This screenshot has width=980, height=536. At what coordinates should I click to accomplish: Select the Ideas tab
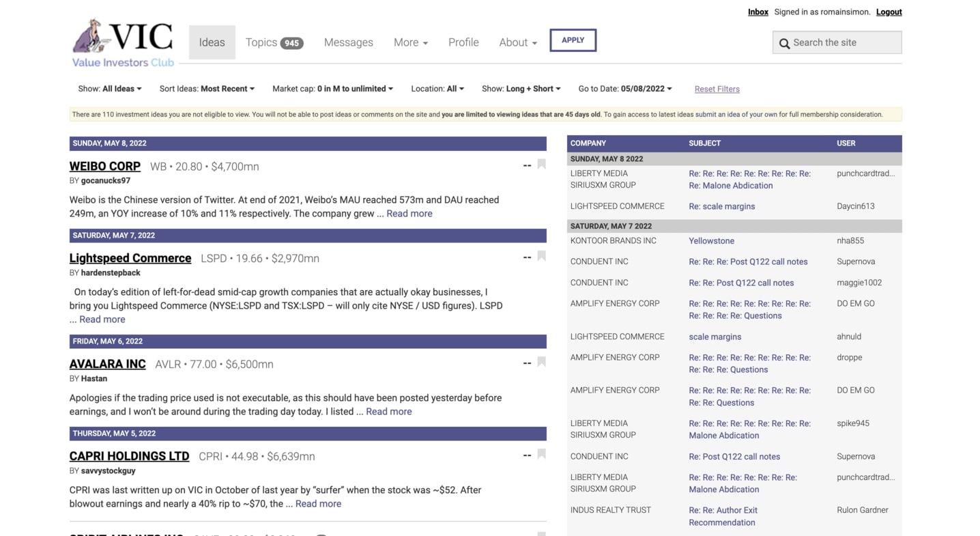[x=212, y=42]
